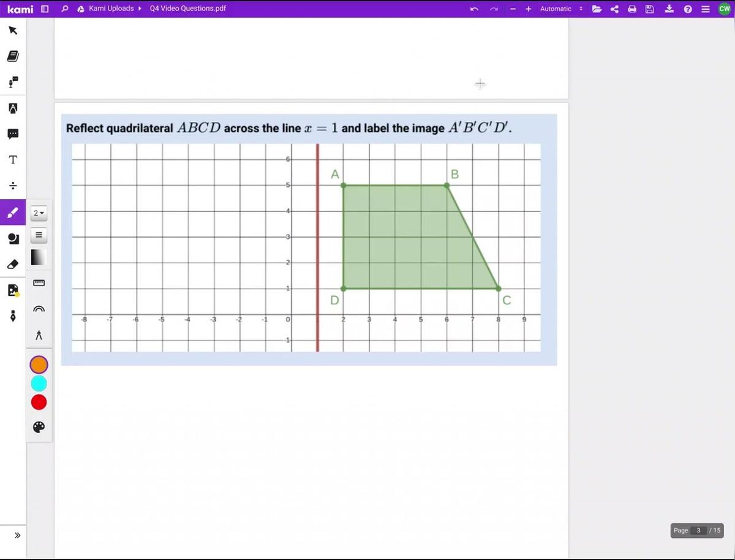Select the ruler drawing aid
The width and height of the screenshot is (735, 560).
tap(39, 282)
